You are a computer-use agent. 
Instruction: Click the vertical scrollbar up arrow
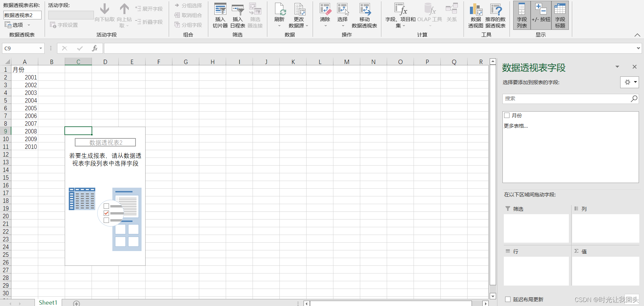tap(493, 62)
